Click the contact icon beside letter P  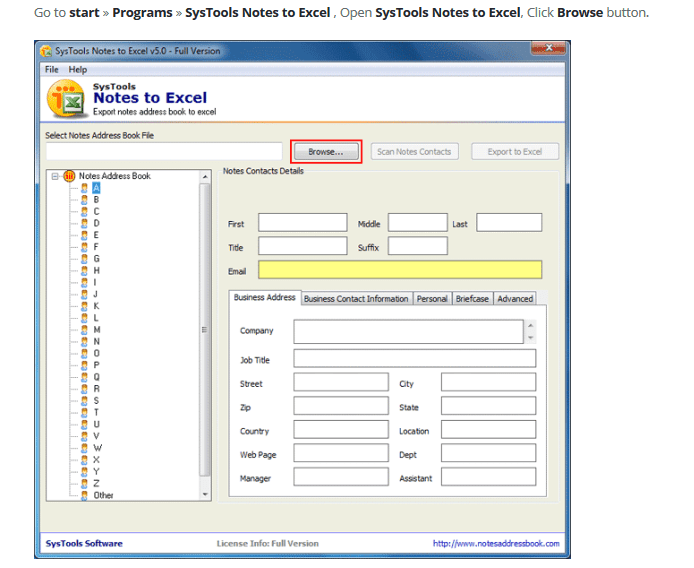tap(84, 365)
